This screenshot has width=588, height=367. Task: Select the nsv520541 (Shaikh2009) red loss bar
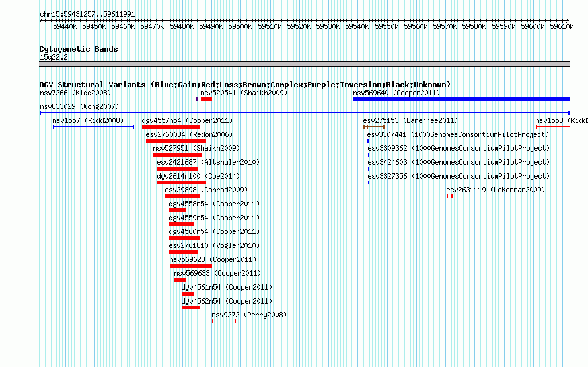click(206, 99)
